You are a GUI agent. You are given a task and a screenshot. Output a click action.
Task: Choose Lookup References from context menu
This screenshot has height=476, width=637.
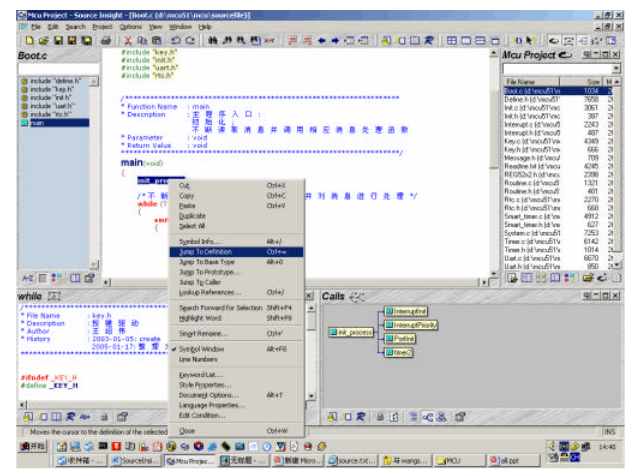[x=209, y=292]
